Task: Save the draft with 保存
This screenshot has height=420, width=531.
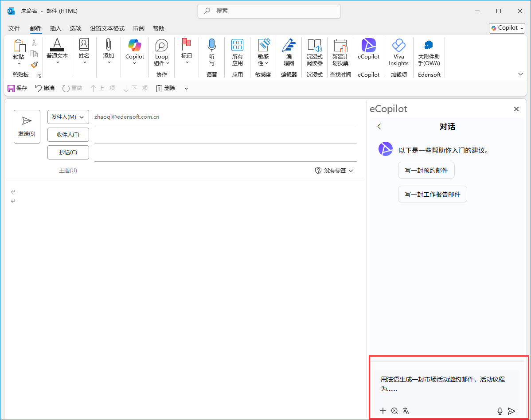Action: pyautogui.click(x=17, y=88)
